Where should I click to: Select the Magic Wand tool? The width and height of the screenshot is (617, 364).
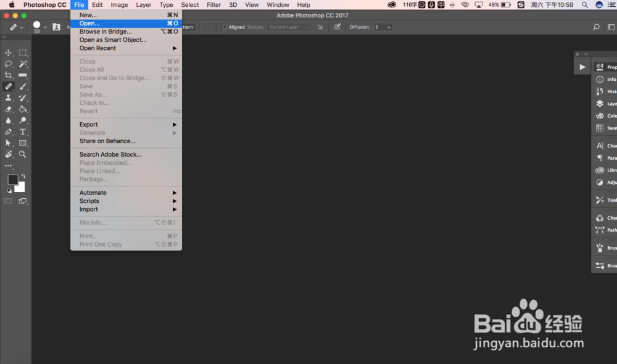(23, 64)
